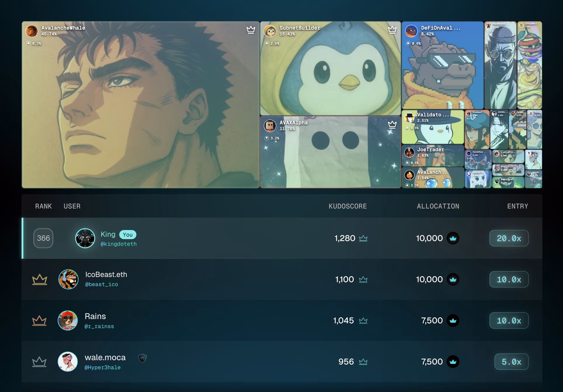This screenshot has height=392, width=563.
Task: Click the crown icon beside the 956 kudoscore
Action: tap(363, 362)
